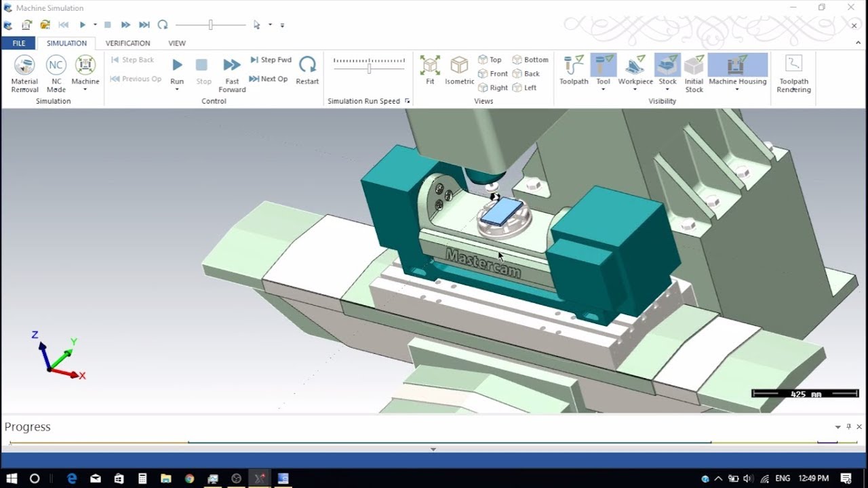
Task: Open File Explorer from taskbar
Action: tap(165, 479)
